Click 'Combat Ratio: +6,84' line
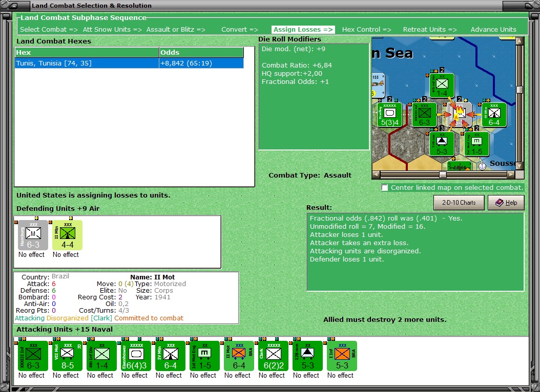 [297, 66]
